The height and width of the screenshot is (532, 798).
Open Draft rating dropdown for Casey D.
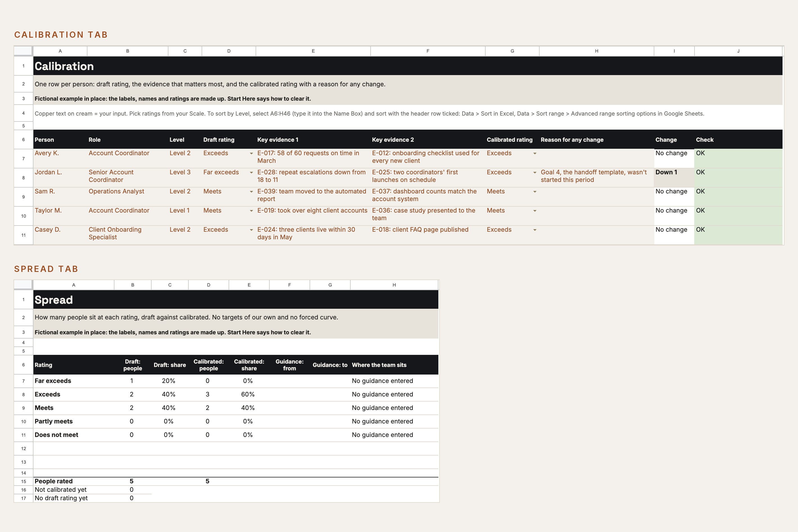pyautogui.click(x=251, y=230)
